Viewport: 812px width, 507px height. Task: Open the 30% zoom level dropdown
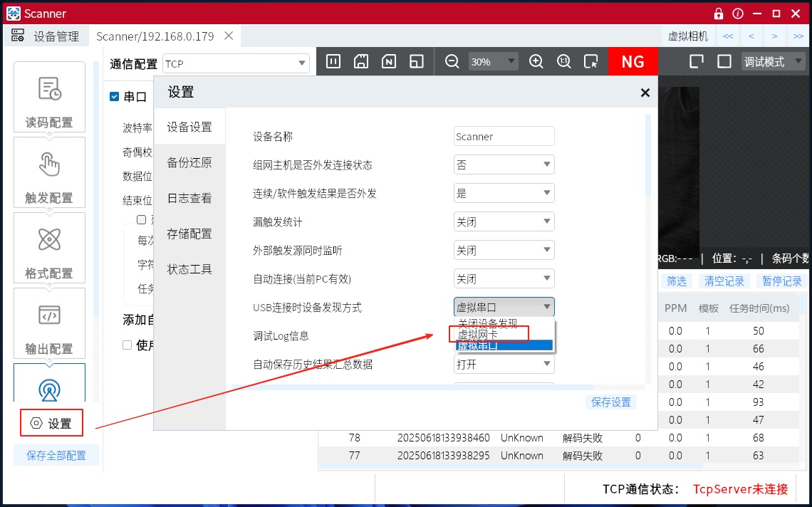pyautogui.click(x=493, y=62)
